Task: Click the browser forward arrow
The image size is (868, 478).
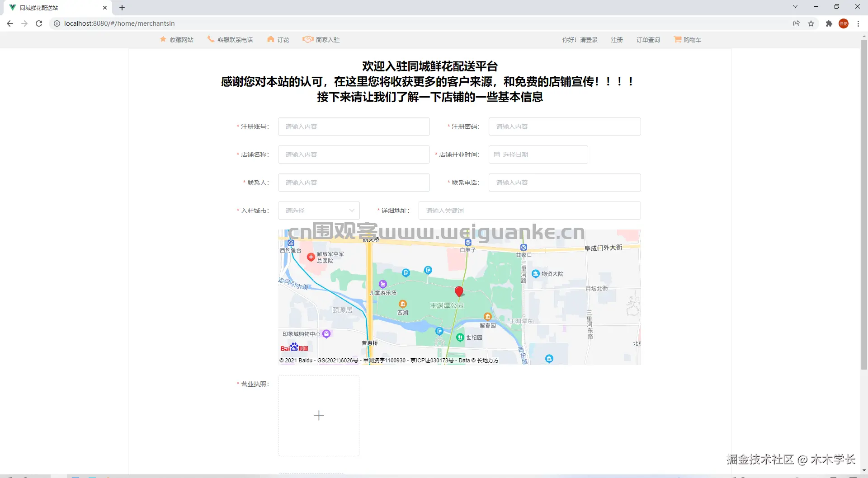Action: [24, 23]
